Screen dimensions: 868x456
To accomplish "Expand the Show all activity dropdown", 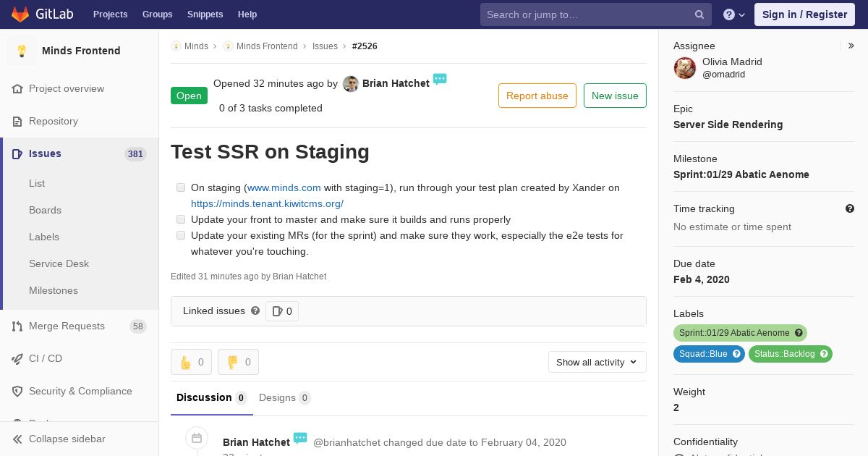I will pos(597,362).
